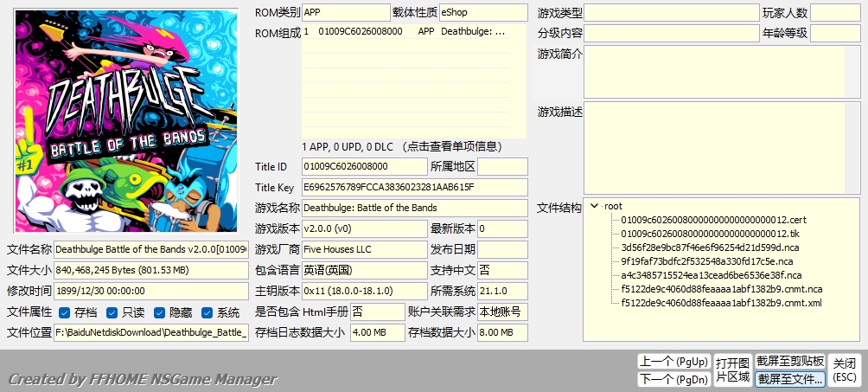The height and width of the screenshot is (392, 868).
Task: Go to previous game with 上一个 (PgUp)
Action: (673, 362)
